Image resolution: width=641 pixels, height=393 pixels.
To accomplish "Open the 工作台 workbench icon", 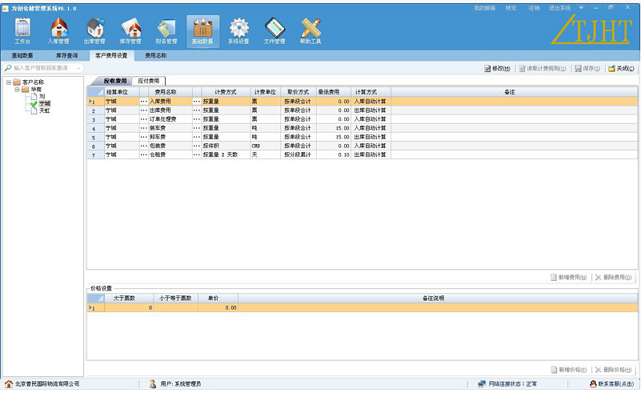I will click(23, 31).
